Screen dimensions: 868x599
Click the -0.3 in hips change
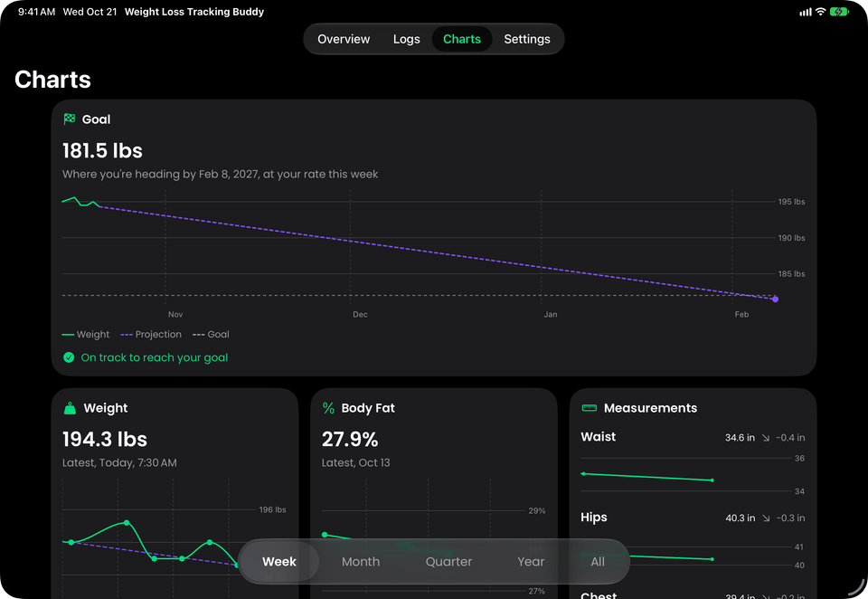coord(790,518)
